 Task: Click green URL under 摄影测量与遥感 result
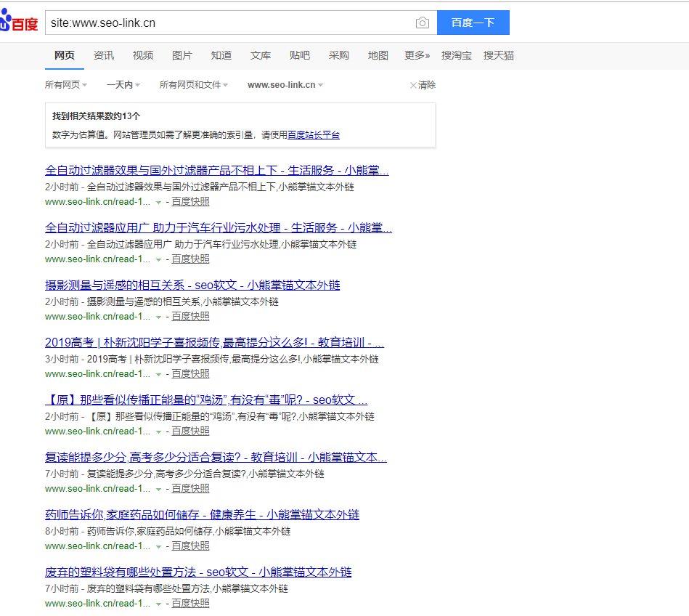pos(97,317)
